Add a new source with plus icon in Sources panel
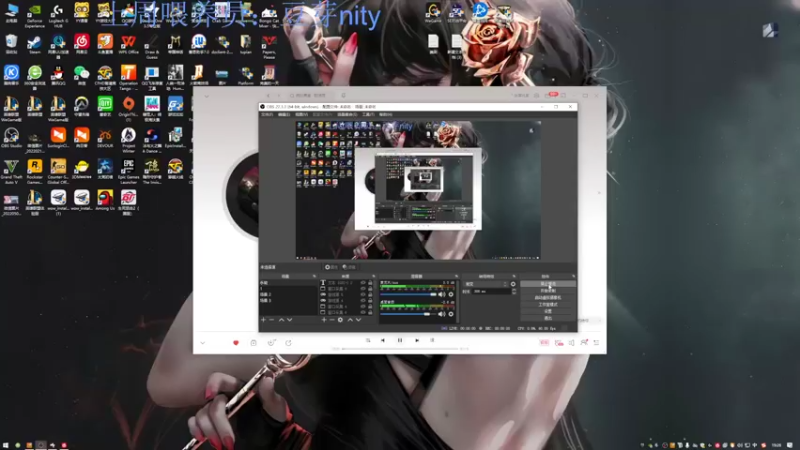Screen dimensions: 800x450 [323, 320]
